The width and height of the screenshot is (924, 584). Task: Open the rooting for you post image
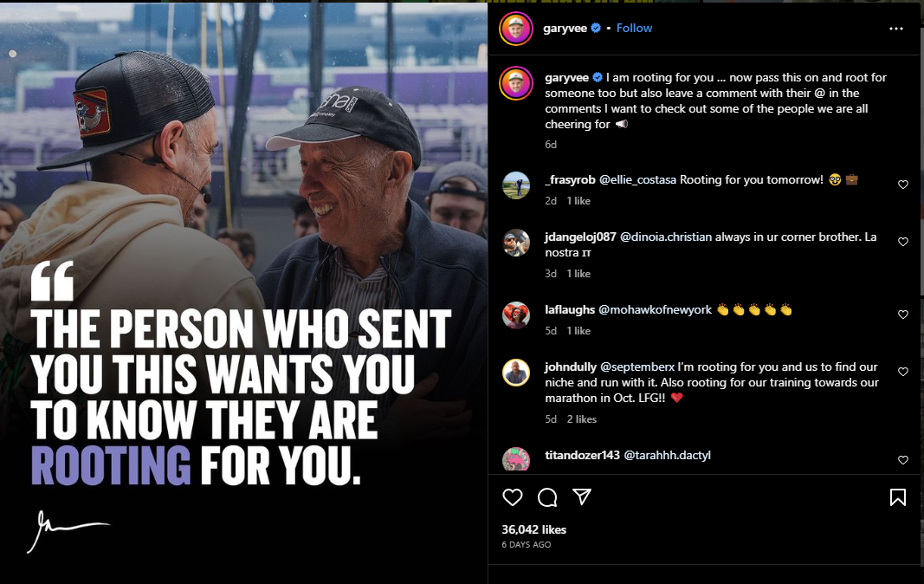tap(243, 293)
